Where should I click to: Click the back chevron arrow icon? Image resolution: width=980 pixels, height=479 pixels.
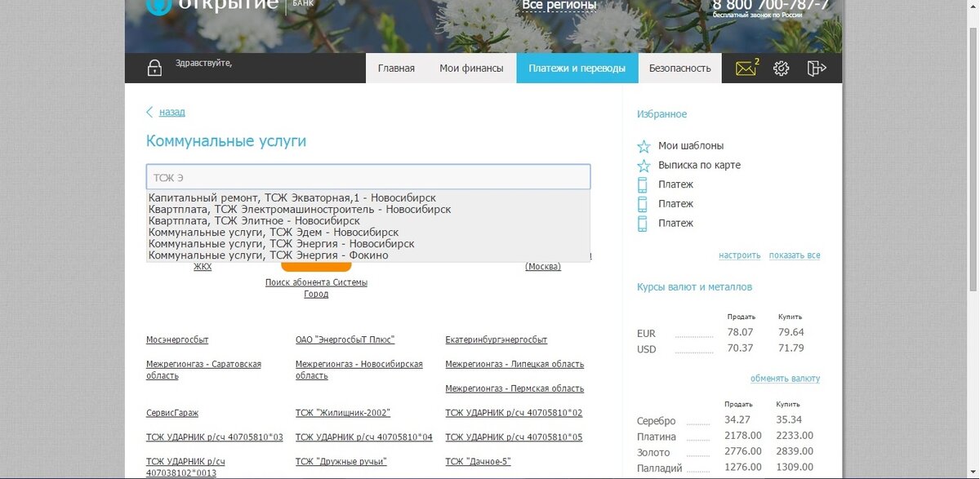point(149,112)
